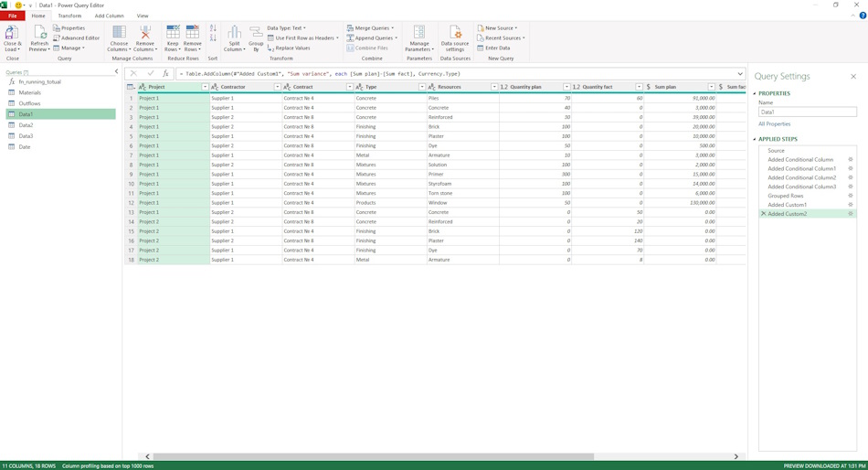Click the Keep Rows icon
868x470 pixels.
coord(173,32)
